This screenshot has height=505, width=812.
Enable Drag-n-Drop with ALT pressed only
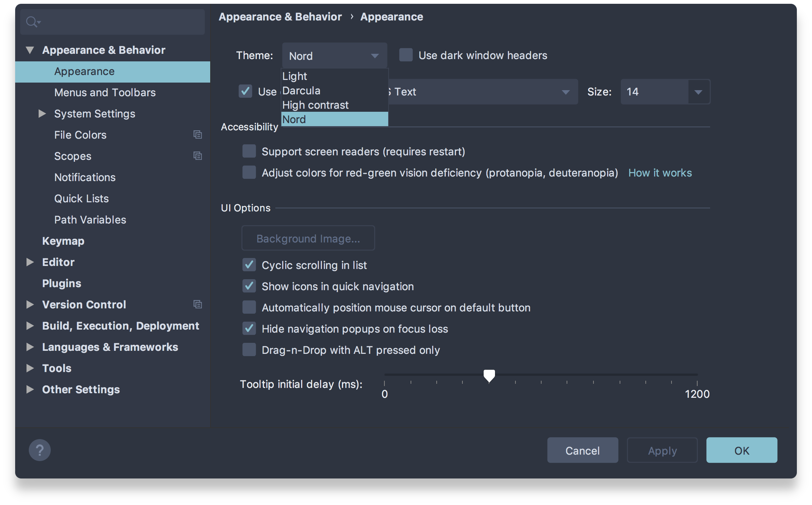[x=249, y=350]
